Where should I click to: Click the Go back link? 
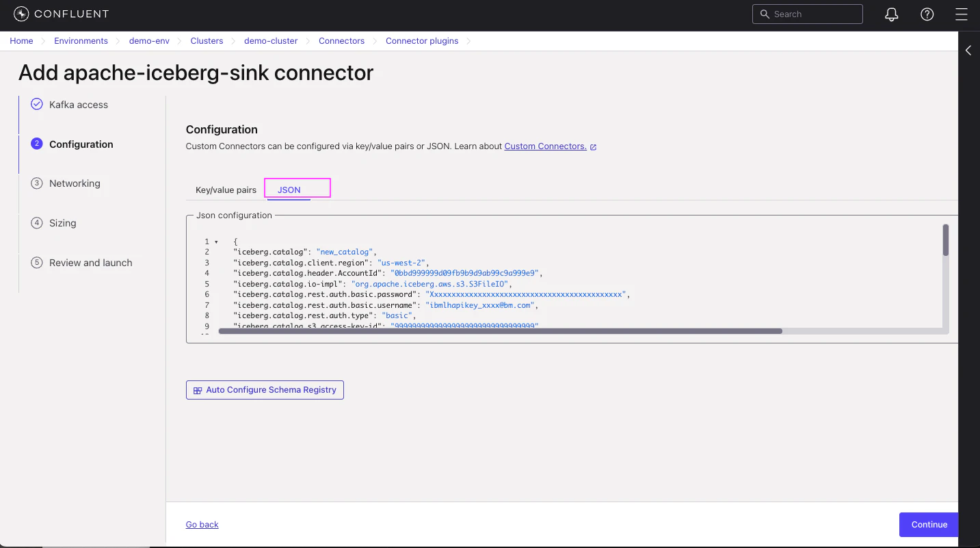tap(202, 525)
